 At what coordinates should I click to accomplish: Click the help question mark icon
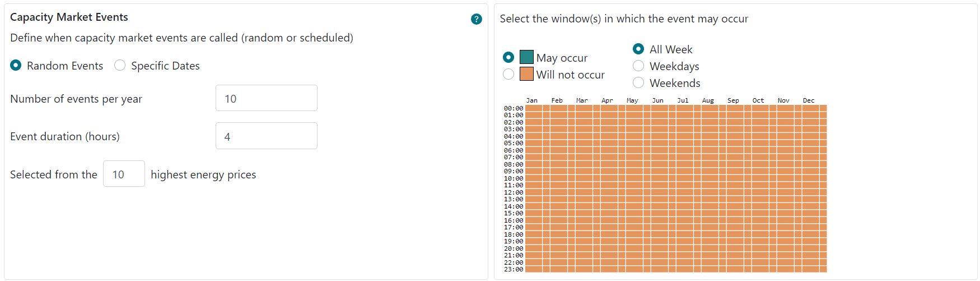click(x=477, y=19)
